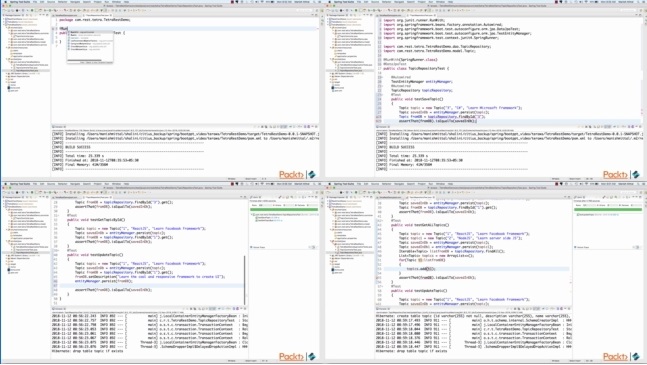Click the Apple menu icon in the autocomplete-popup window
647x365 pixels.
(x=5, y=2)
